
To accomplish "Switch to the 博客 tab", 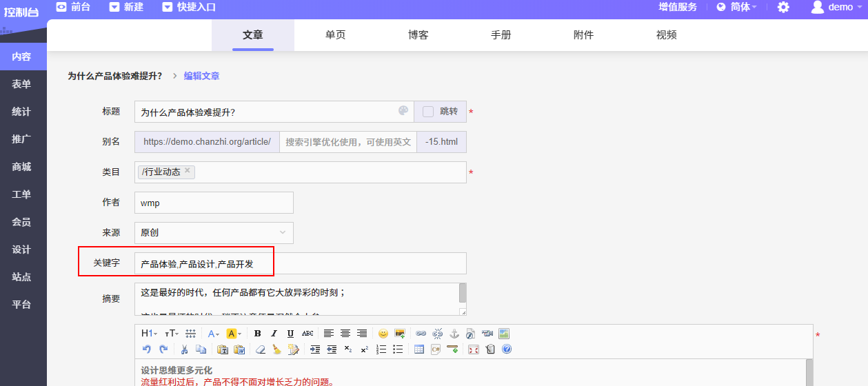I will [418, 35].
